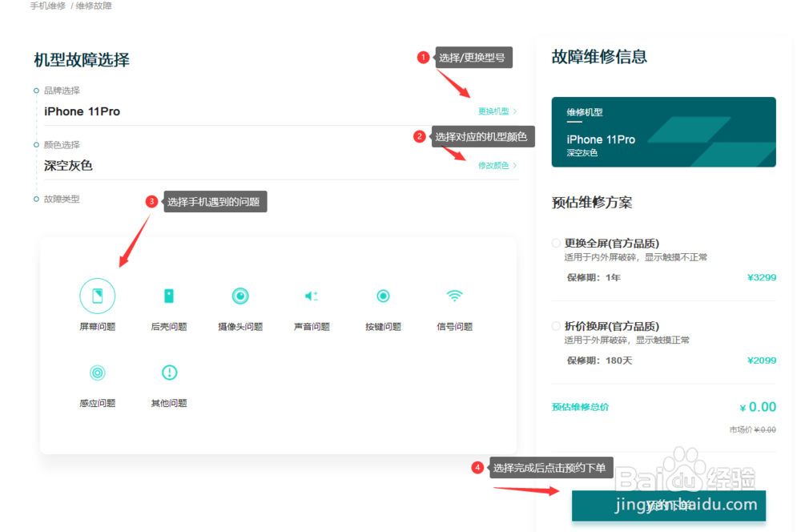Choose the 感应问题 sensor issue icon

(x=97, y=372)
